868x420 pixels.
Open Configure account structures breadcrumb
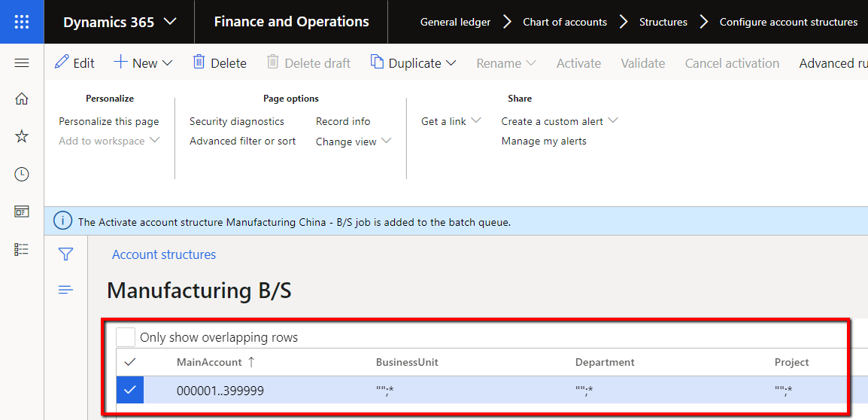pos(788,22)
